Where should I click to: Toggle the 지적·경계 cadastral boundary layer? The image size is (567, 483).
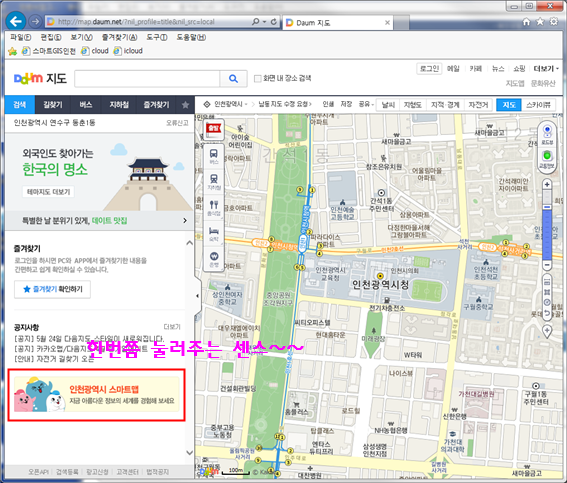(x=445, y=105)
